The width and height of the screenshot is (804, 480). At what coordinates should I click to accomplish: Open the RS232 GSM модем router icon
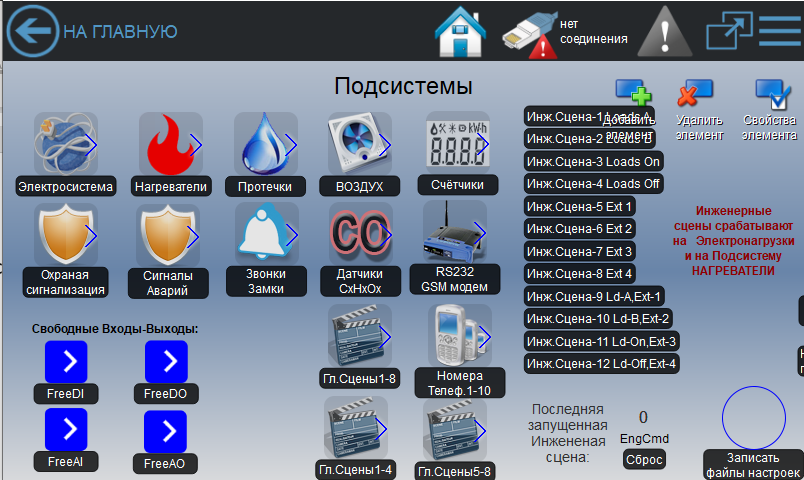pos(455,233)
